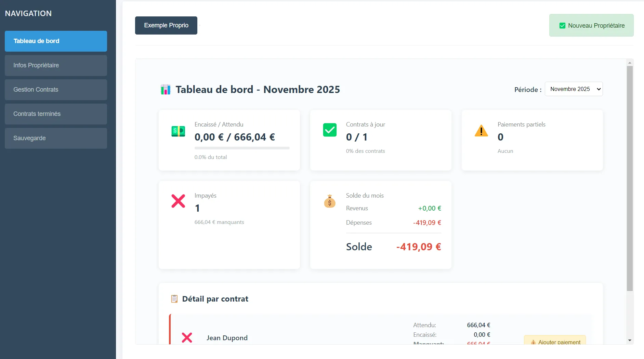Click the red X icon beside Jean Dupond
The height and width of the screenshot is (359, 644).
coord(187,337)
